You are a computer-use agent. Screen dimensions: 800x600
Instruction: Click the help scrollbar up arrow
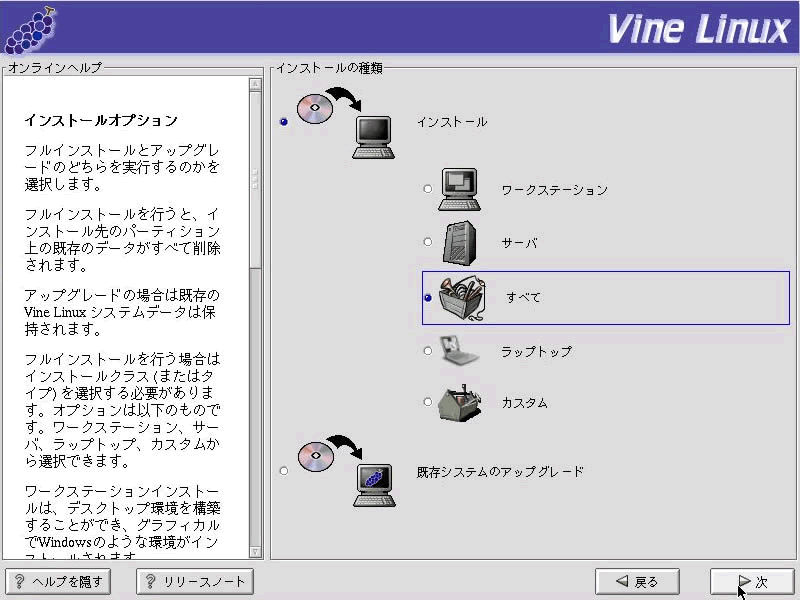256,84
